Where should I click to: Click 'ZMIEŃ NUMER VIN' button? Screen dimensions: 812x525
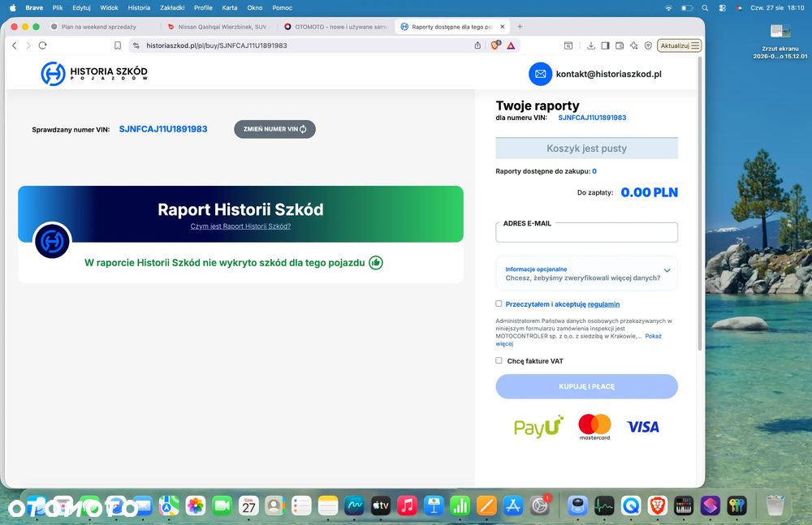pyautogui.click(x=274, y=129)
